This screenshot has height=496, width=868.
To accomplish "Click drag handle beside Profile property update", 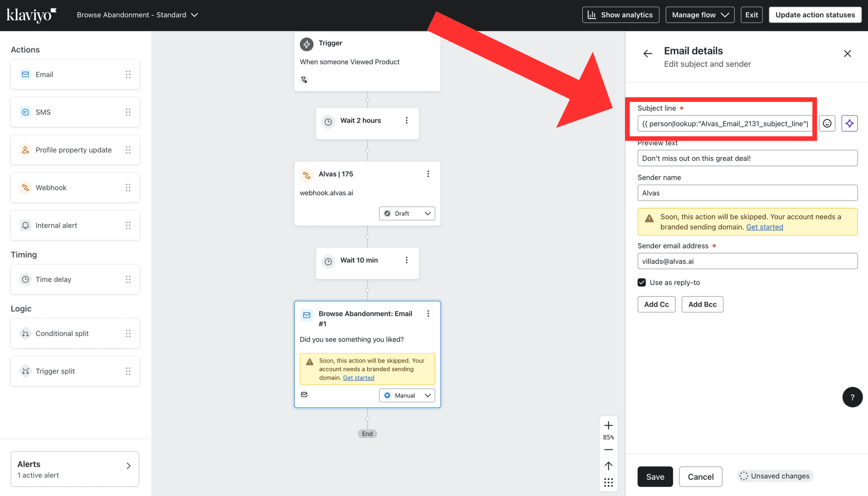I will pos(128,150).
